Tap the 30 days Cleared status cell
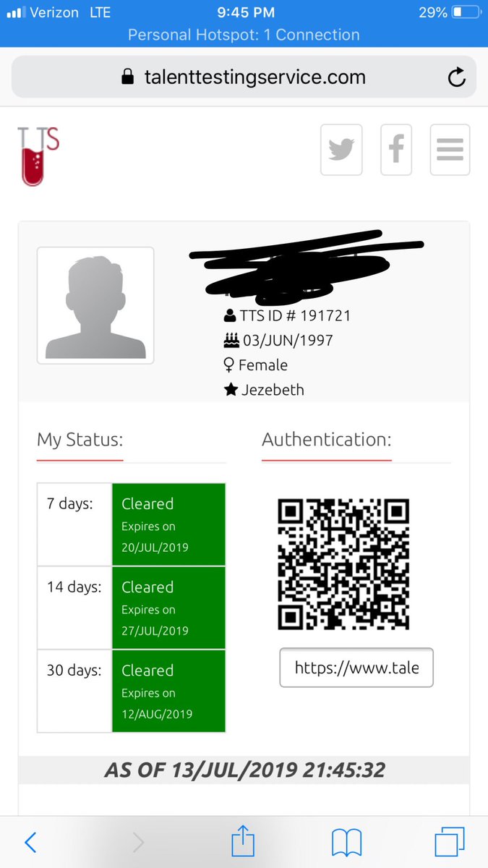Screen dimensions: 488x868 [x=168, y=691]
